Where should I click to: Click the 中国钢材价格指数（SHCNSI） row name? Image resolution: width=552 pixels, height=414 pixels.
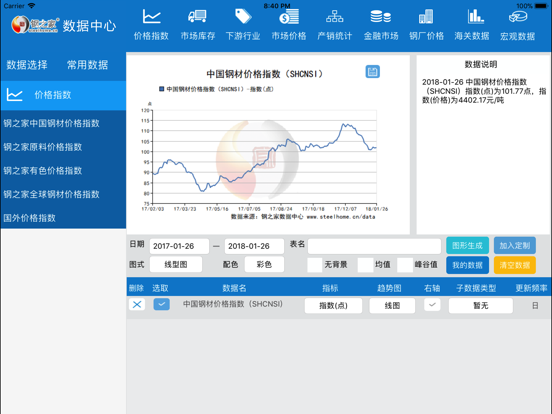[x=233, y=304]
